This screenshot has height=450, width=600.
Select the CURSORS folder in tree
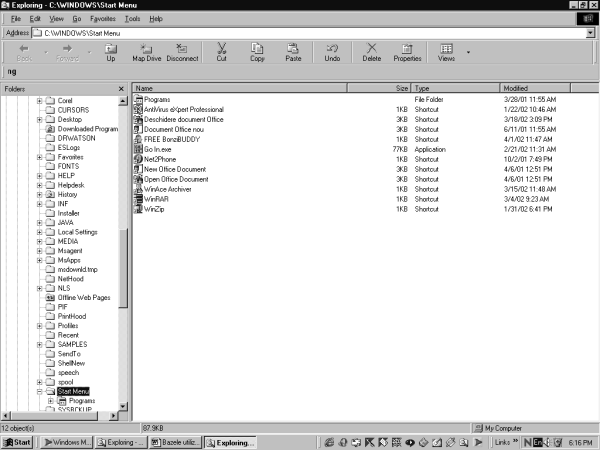67,110
